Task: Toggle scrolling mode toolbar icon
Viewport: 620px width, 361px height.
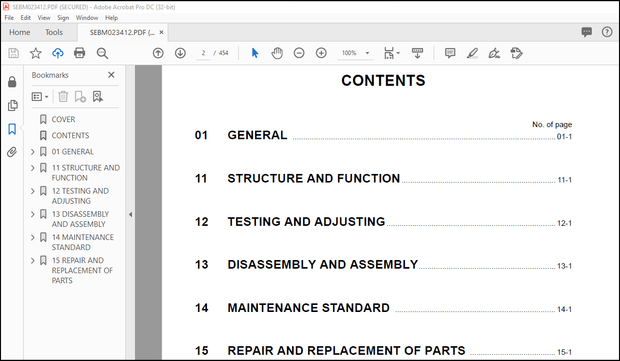Action: point(417,53)
